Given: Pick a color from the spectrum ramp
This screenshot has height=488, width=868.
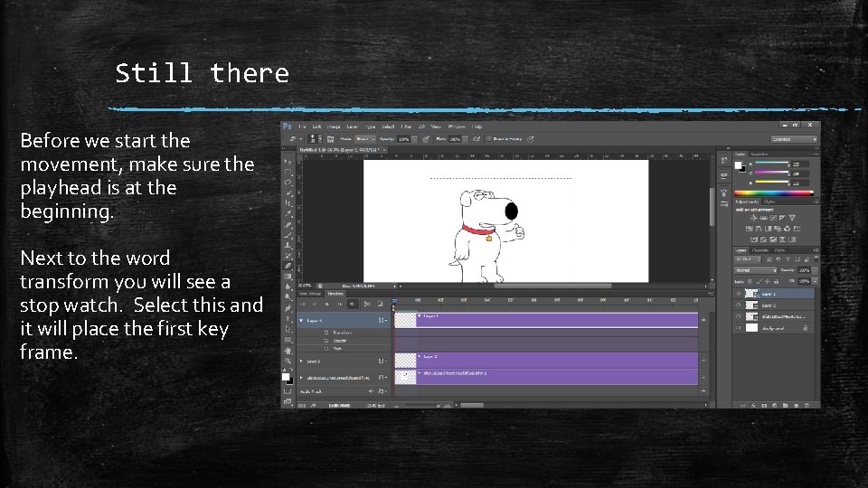Looking at the screenshot, I should (773, 193).
